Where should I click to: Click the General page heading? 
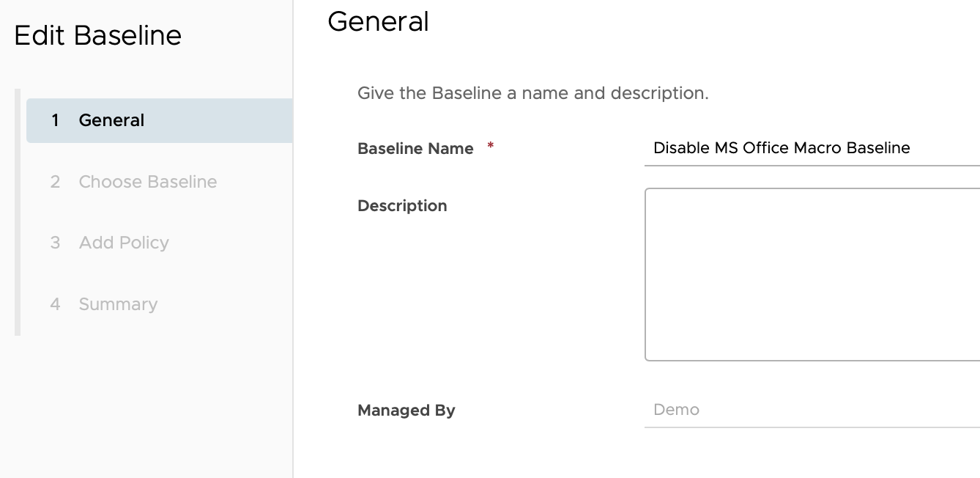(378, 21)
